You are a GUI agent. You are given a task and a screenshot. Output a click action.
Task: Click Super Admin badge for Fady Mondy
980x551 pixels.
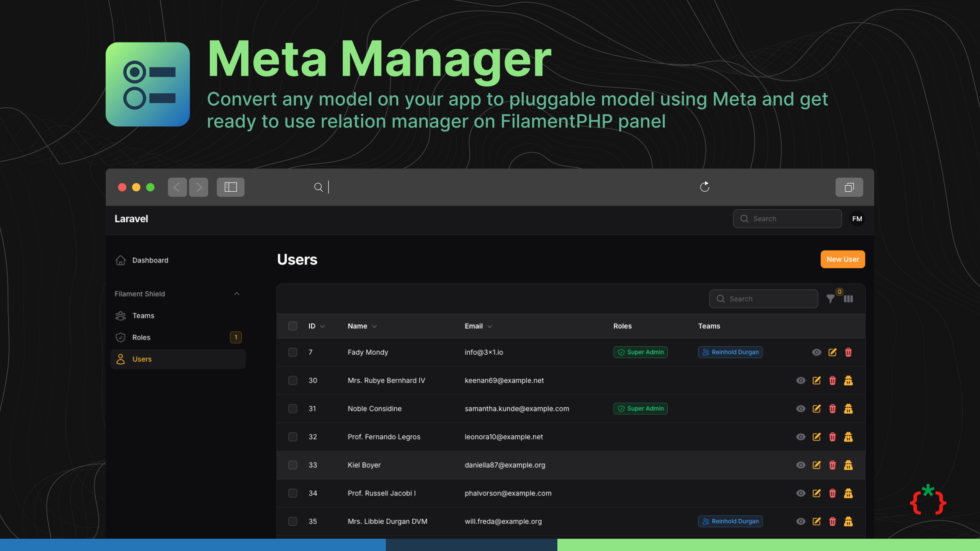coord(640,352)
